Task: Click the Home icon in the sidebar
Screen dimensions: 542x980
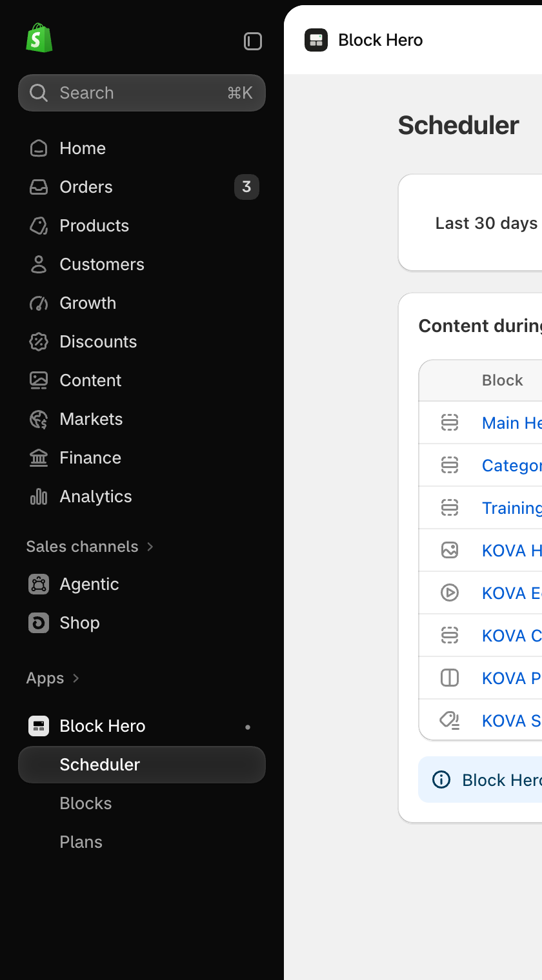Action: tap(39, 148)
